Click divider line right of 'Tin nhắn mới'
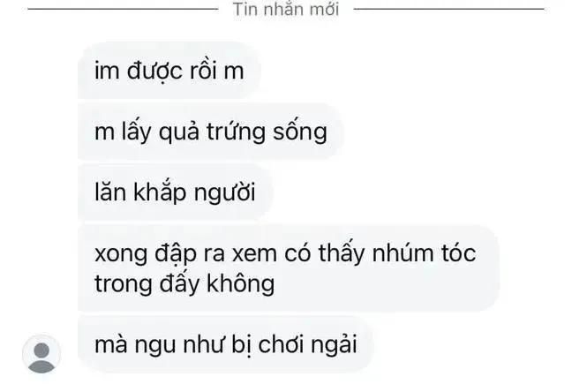The width and height of the screenshot is (572, 392). point(448,9)
